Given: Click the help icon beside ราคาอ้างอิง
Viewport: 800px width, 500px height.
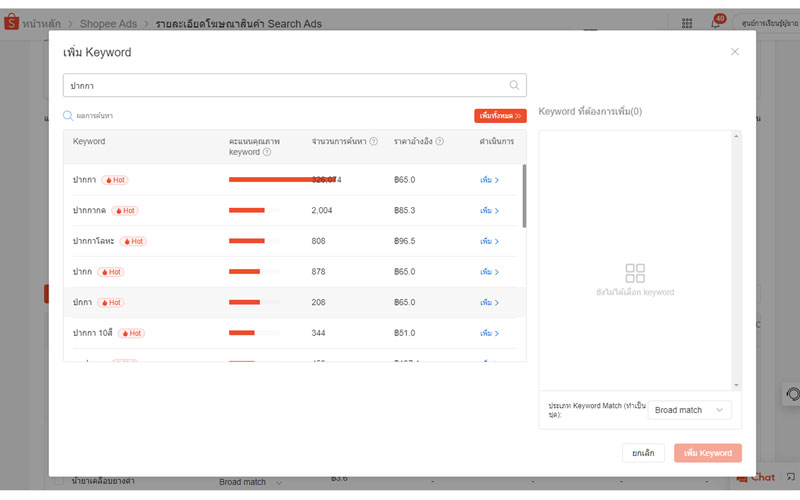Looking at the screenshot, I should point(440,142).
